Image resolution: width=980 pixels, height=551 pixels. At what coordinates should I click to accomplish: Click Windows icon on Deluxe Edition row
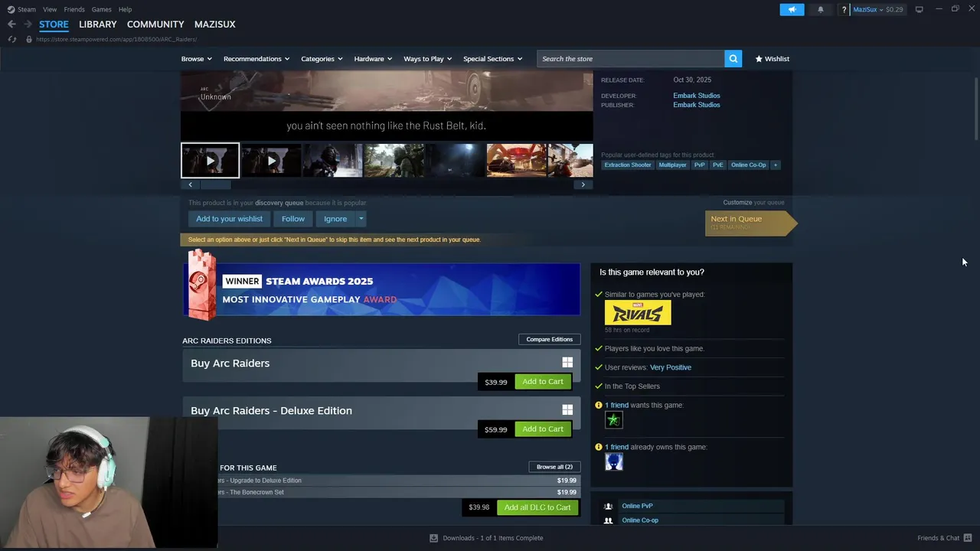click(567, 410)
